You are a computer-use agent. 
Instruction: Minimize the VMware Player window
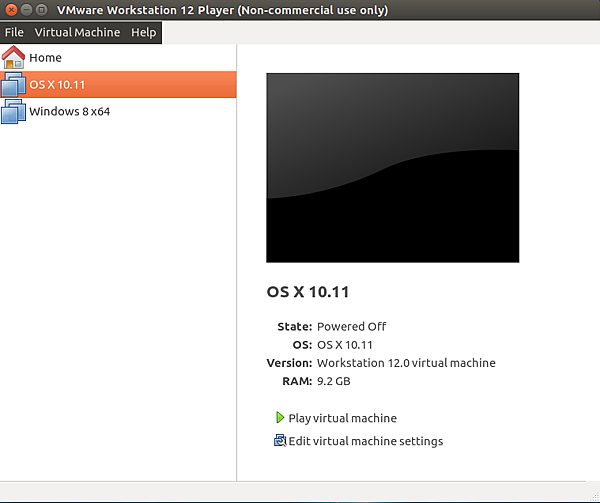point(26,10)
